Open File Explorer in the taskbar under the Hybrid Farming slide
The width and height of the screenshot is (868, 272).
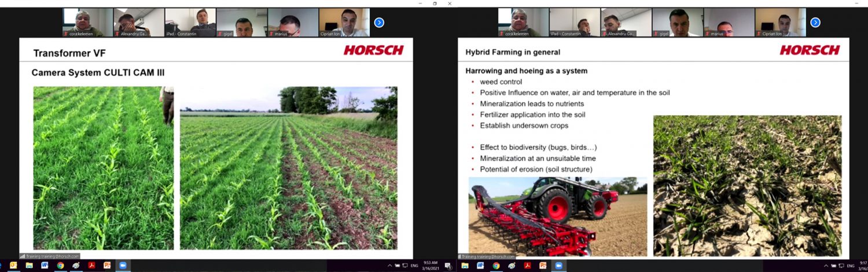pos(465,265)
